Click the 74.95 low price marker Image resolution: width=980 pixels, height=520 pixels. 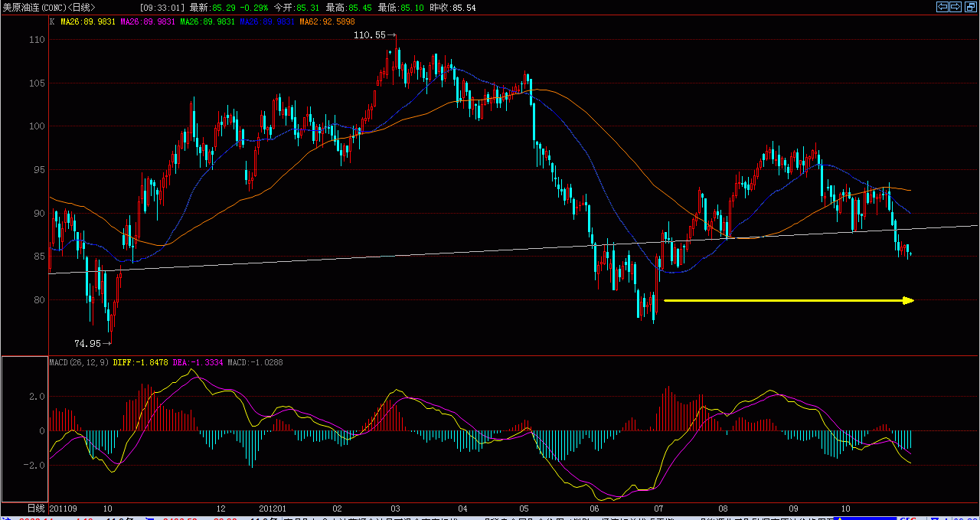87,343
